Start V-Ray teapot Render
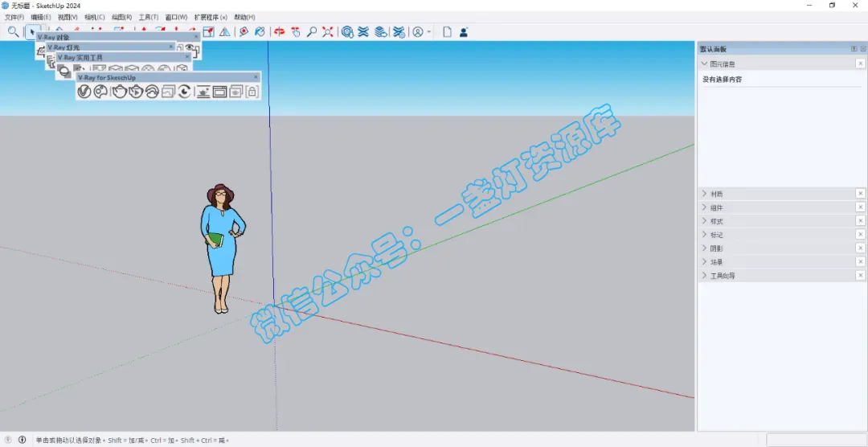 tap(120, 92)
